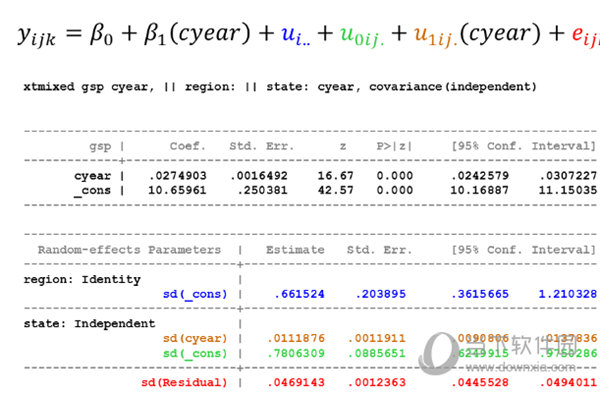The width and height of the screenshot is (600, 396).
Task: Click the green u_0ij. term in the equation
Action: coord(362,36)
